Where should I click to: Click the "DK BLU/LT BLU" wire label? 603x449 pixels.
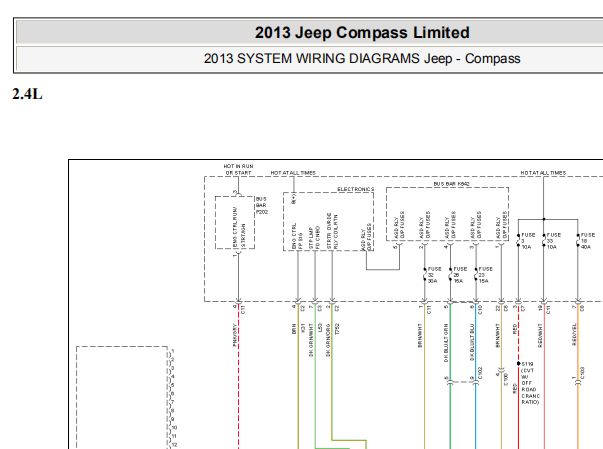tap(472, 343)
